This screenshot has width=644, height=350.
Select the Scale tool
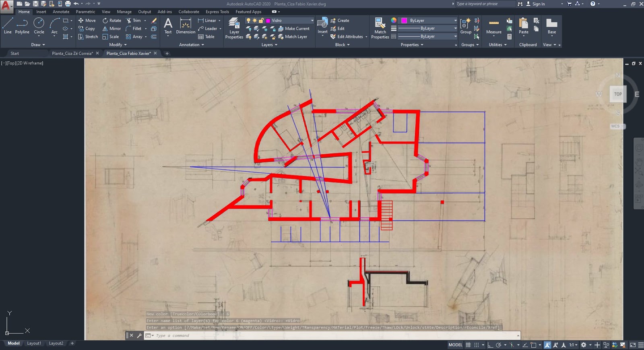point(111,37)
